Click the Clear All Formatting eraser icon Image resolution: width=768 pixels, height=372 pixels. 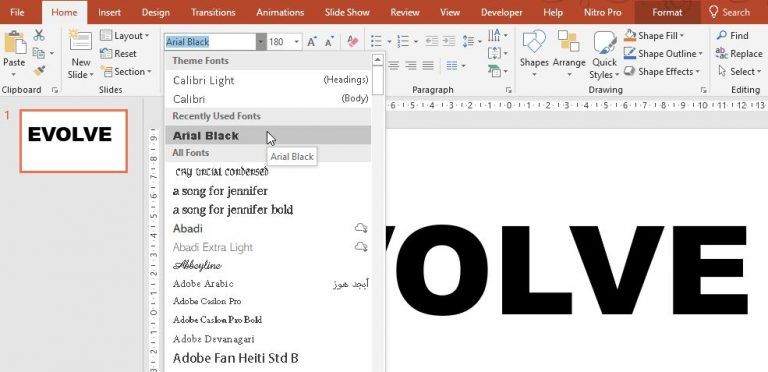coord(353,42)
